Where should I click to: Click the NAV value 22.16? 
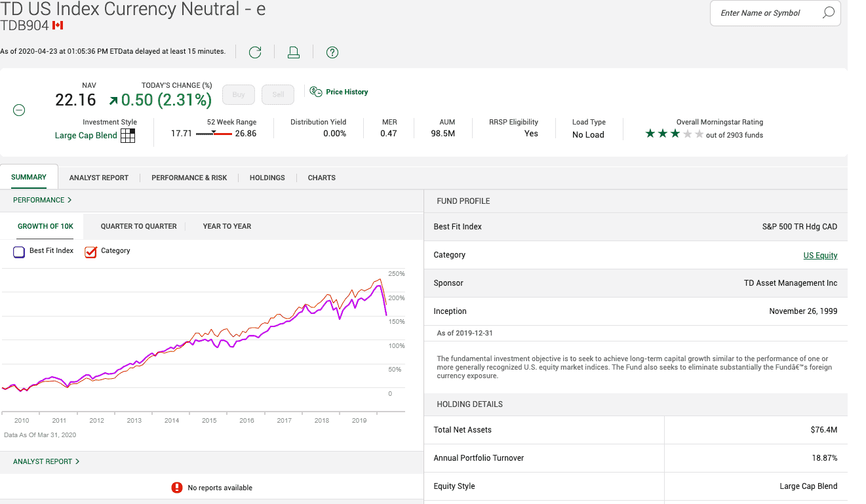[x=75, y=100]
